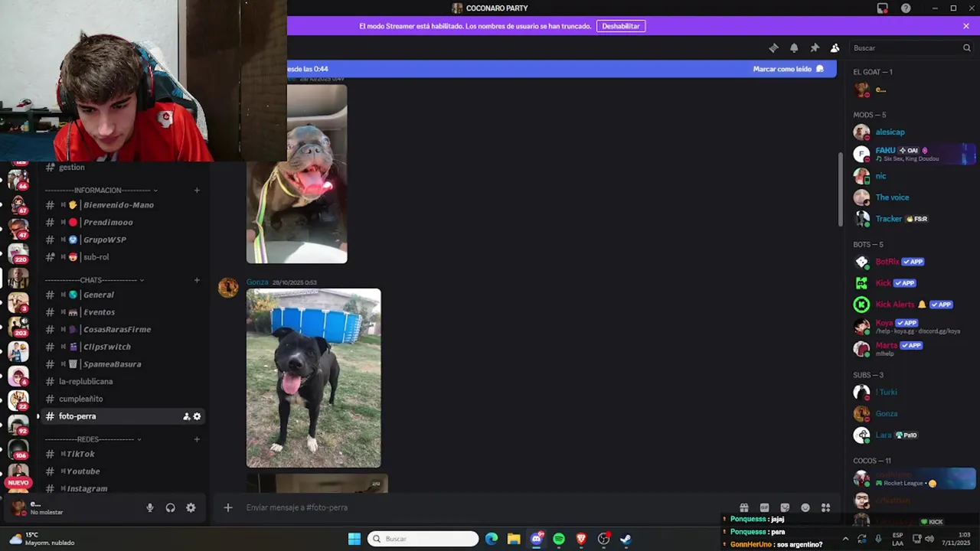
Task: Click invite people icon on foto-perra
Action: [x=186, y=416]
